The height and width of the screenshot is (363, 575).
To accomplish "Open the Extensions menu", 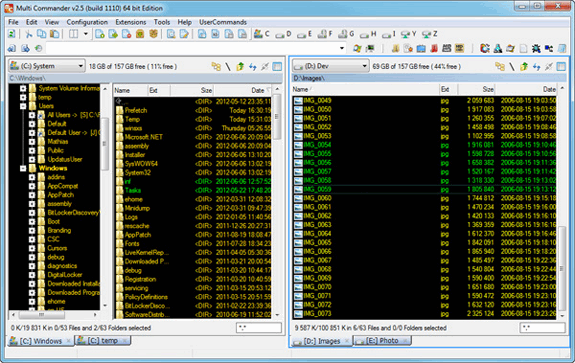I will (131, 22).
